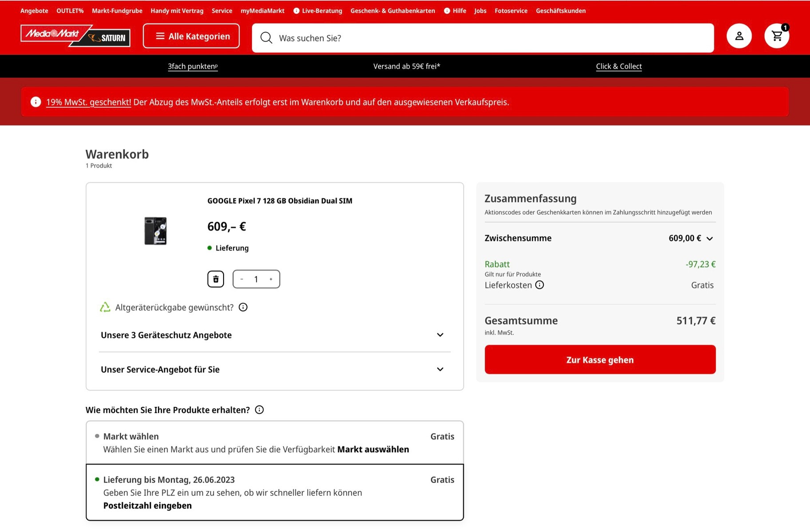Open the Alle Kategorien menu
Screen dimensions: 810x532
191,36
